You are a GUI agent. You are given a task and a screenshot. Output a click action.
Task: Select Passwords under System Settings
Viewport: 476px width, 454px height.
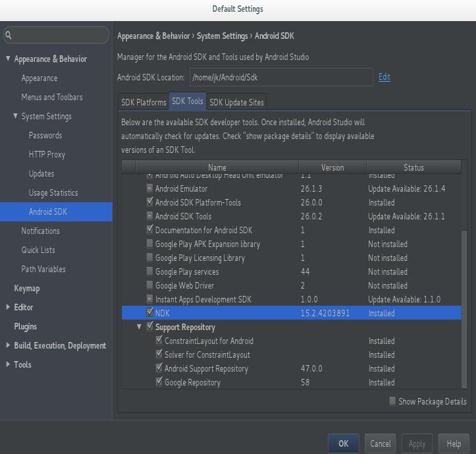45,135
